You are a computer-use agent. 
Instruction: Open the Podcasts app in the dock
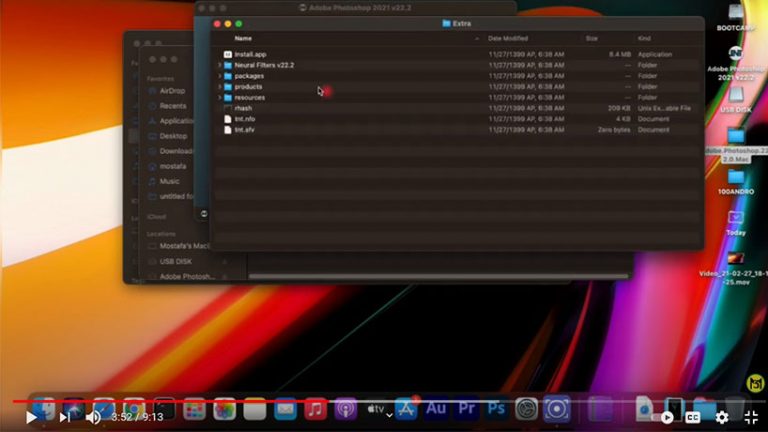point(346,409)
